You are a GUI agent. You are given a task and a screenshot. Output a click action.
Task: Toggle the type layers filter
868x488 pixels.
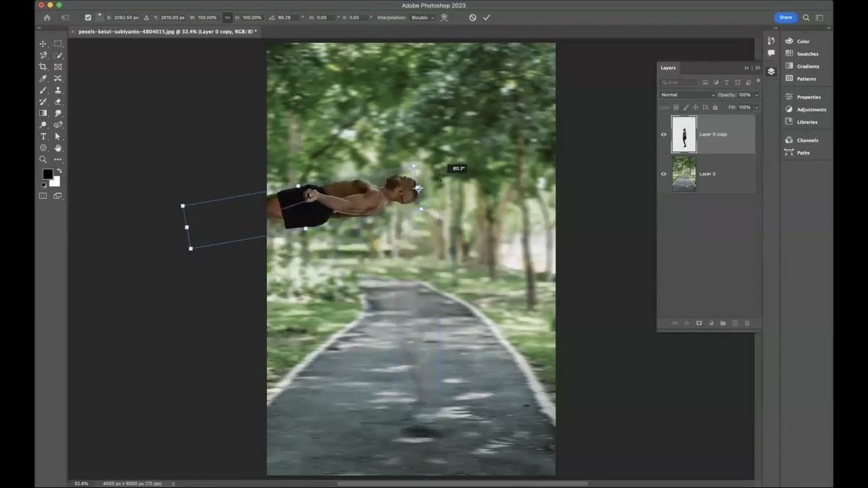click(x=726, y=83)
